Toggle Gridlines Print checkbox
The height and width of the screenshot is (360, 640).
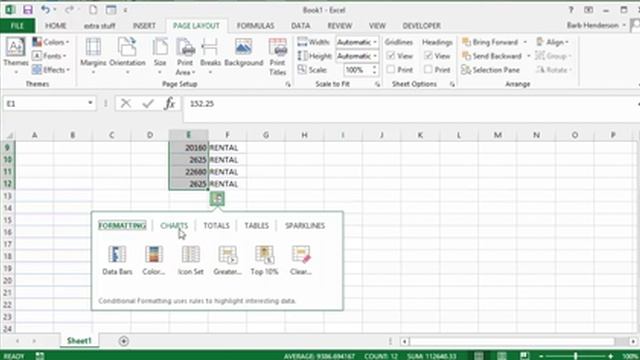391,70
